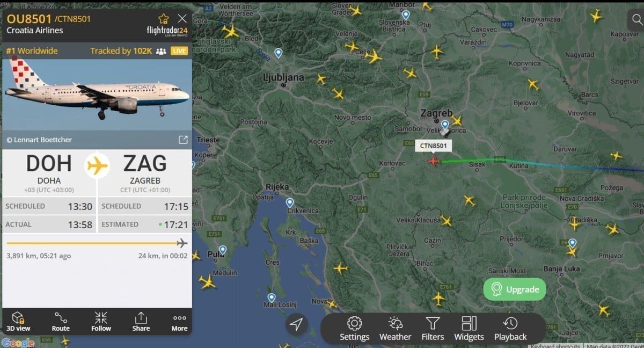Show the flight Route

pyautogui.click(x=61, y=321)
